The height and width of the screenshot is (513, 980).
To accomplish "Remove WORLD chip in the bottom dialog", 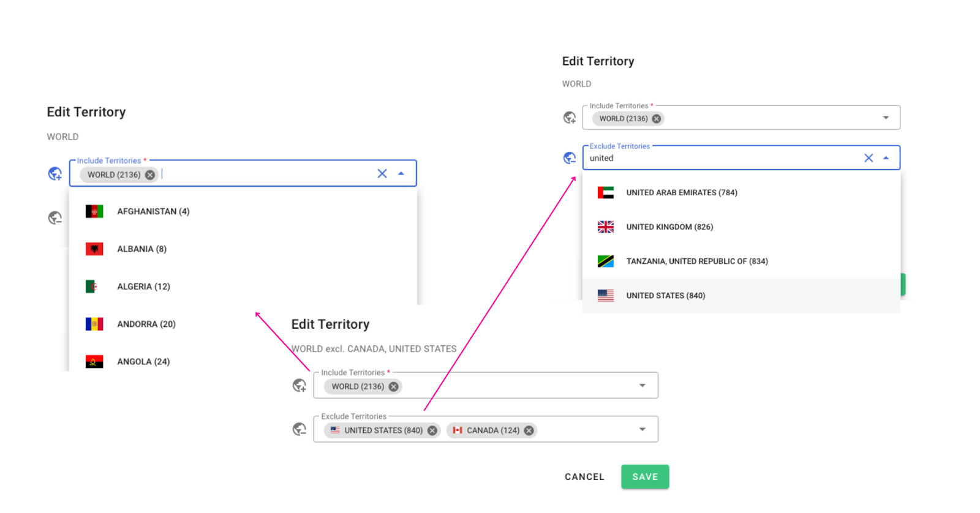I will point(394,387).
